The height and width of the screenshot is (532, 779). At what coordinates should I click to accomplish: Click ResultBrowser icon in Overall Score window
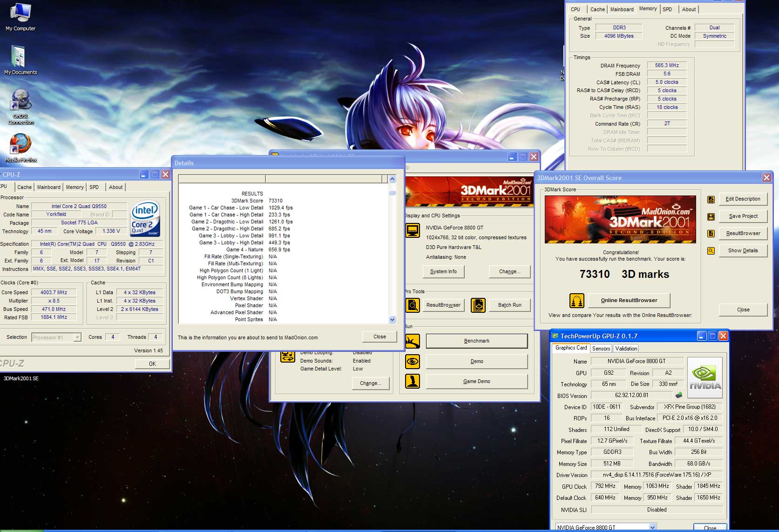click(x=711, y=234)
